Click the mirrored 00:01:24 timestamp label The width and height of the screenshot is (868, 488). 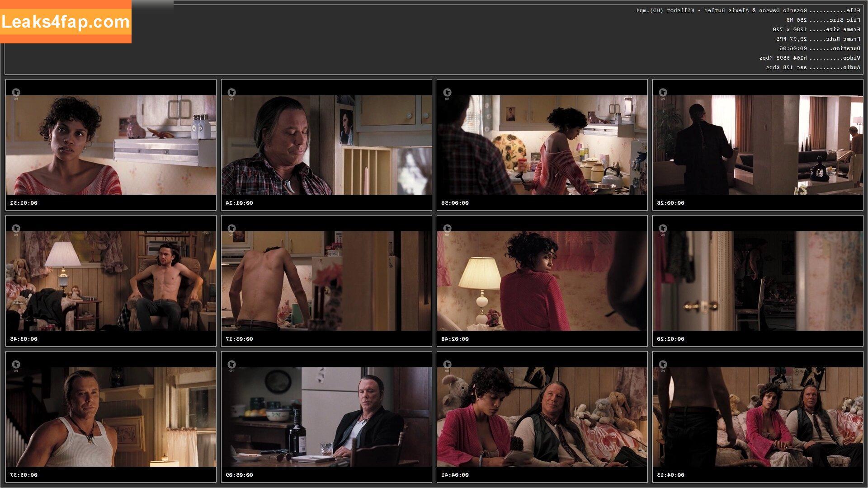240,203
